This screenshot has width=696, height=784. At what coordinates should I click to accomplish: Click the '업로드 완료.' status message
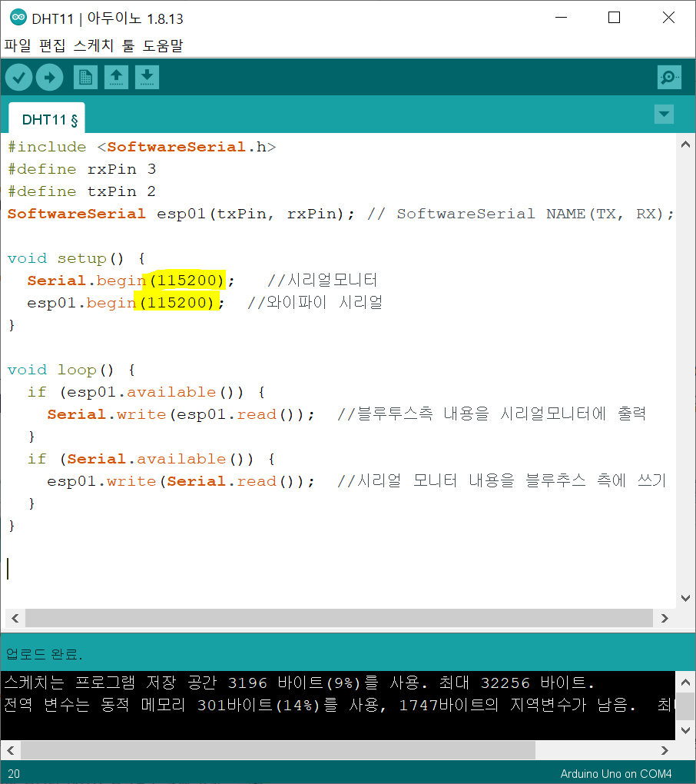click(45, 654)
